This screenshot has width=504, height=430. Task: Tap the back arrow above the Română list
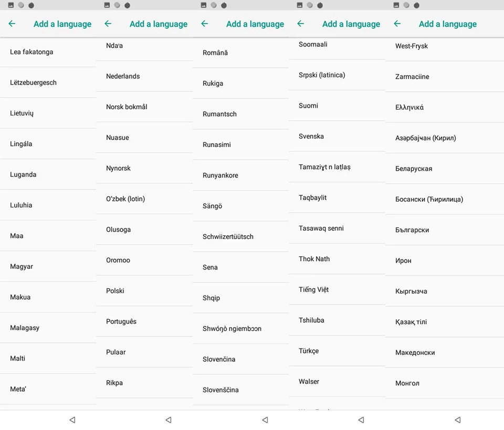[x=204, y=24]
